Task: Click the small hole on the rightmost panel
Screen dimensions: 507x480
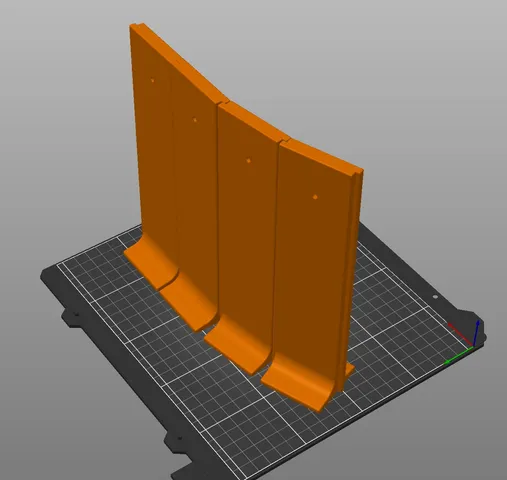Action: [315, 197]
